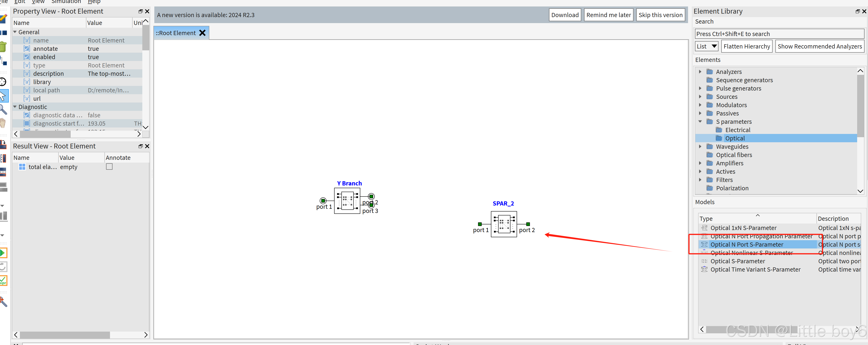Screen dimensions: 868x345
Task: Switch to the ::Root Element tab
Action: pos(176,33)
